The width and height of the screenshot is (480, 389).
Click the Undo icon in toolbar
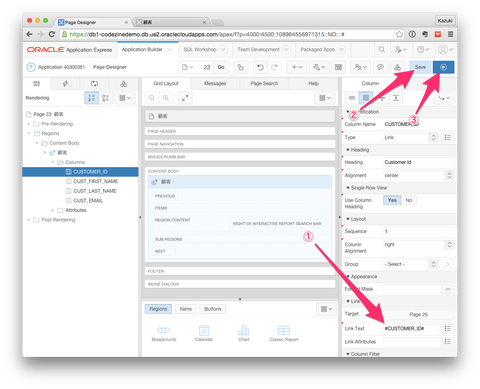(x=260, y=67)
